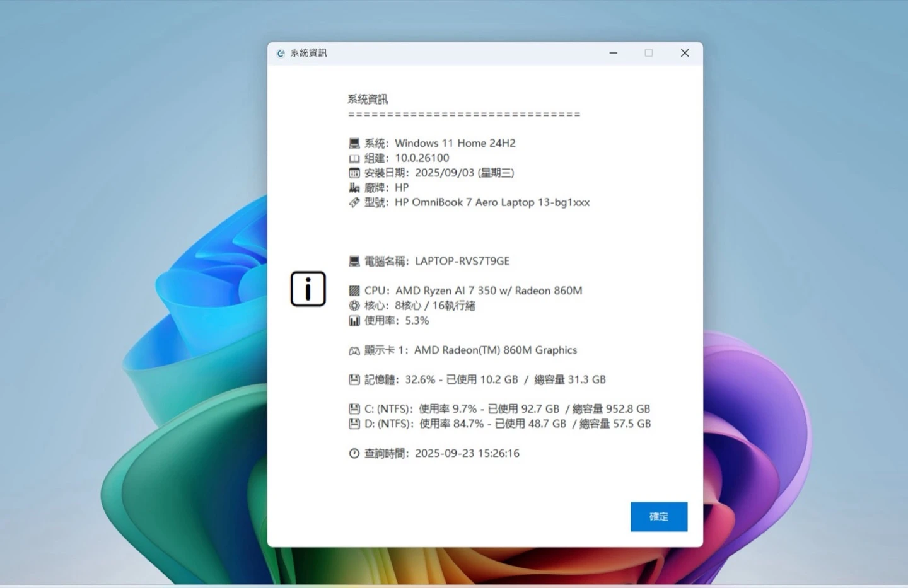Screen dimensions: 908x588
Task: Click the D: drive total 總容量 57.5 GB
Action: pos(615,424)
